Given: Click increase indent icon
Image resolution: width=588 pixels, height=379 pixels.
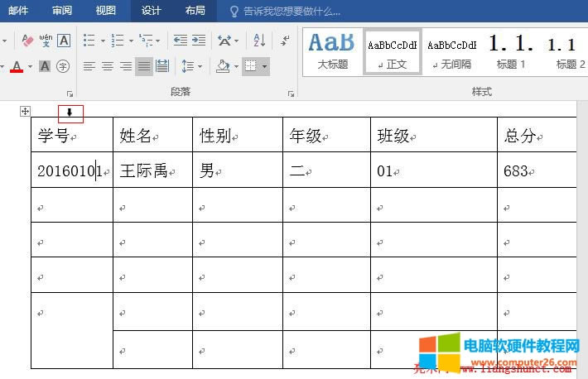Looking at the screenshot, I should coord(199,40).
